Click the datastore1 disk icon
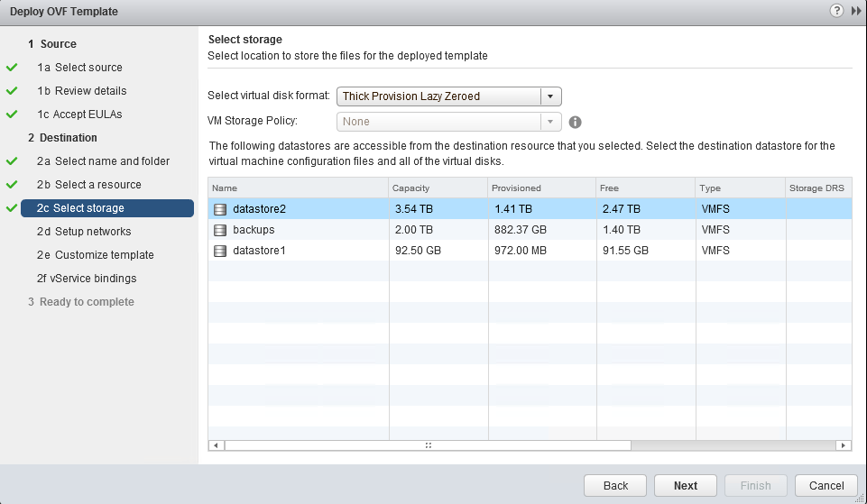 click(220, 251)
